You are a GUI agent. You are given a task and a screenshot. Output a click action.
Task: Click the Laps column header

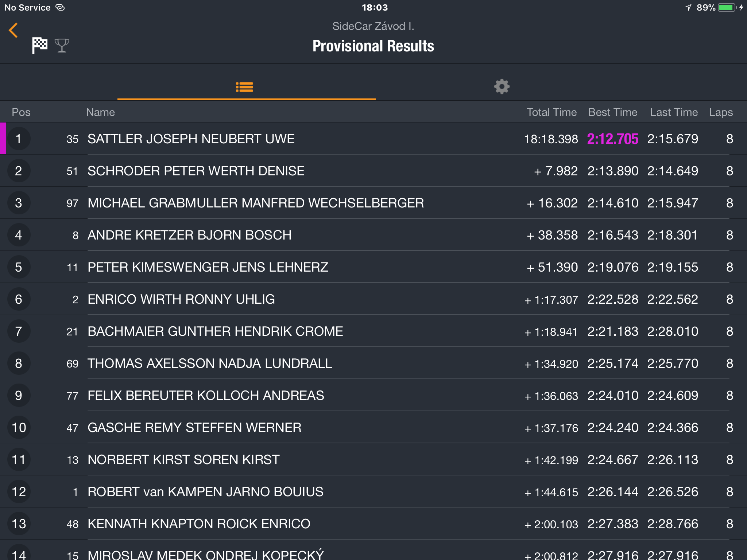click(x=721, y=112)
